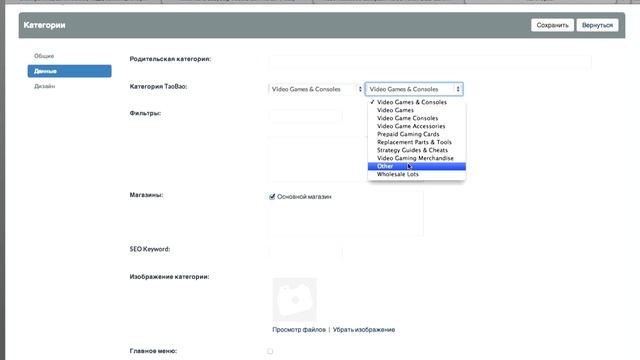Toggle second Video Games & Consoles dropdown
This screenshot has height=360, width=640.
[x=414, y=89]
